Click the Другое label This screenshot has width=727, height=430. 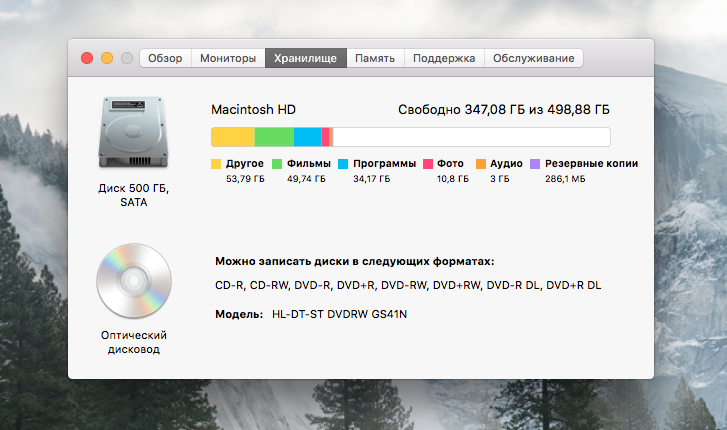(245, 164)
